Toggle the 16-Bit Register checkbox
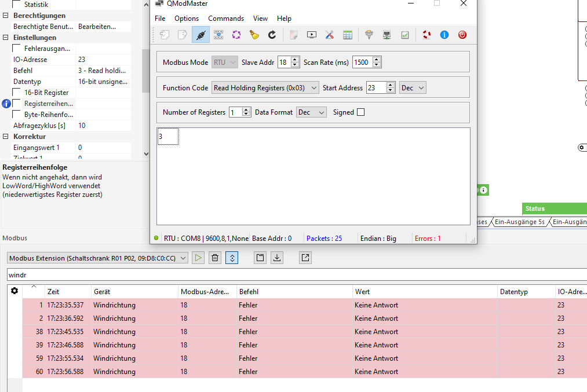587x392 pixels. [16, 93]
